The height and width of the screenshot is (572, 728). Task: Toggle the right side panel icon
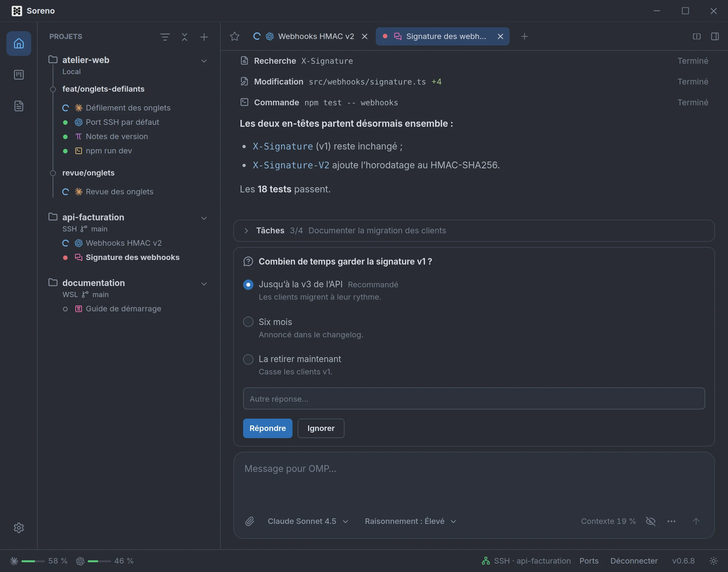click(x=715, y=36)
